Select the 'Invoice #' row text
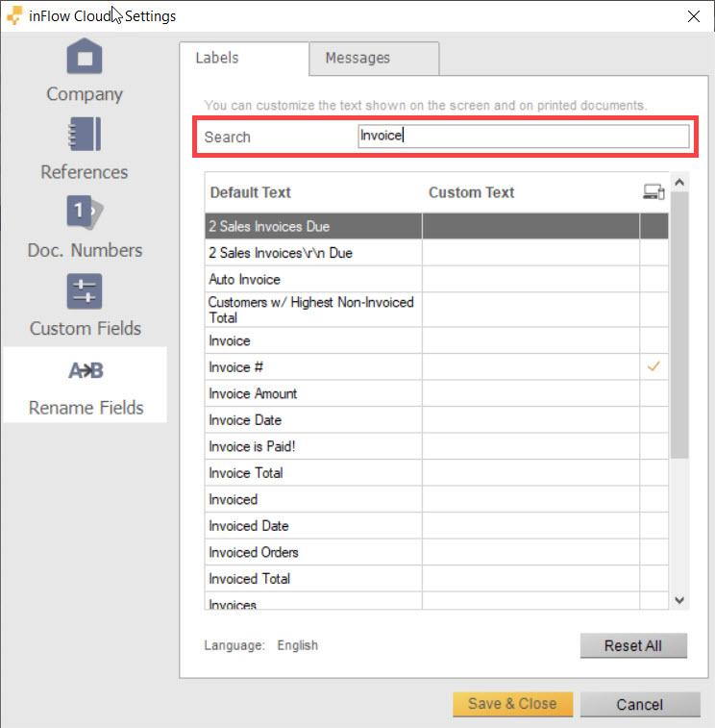The width and height of the screenshot is (715, 728). click(x=235, y=367)
